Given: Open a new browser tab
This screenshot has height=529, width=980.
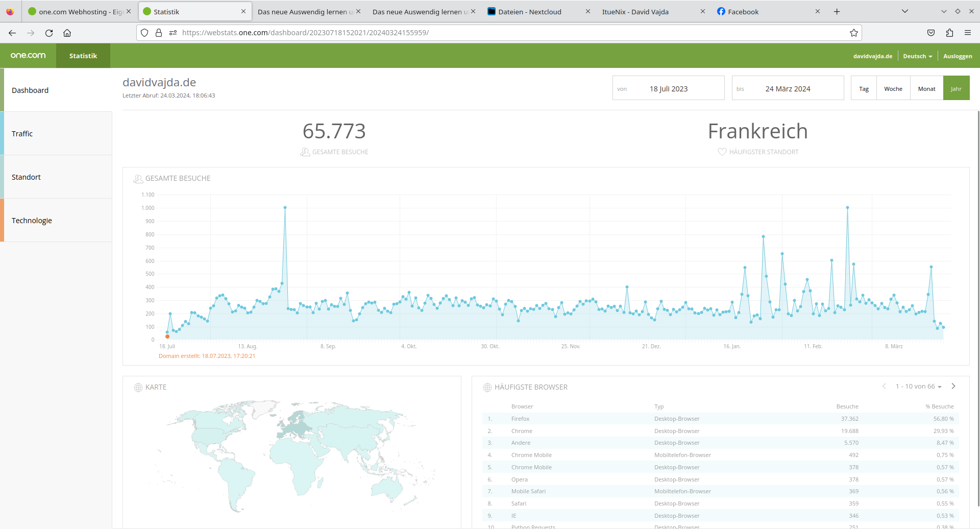Looking at the screenshot, I should (837, 12).
